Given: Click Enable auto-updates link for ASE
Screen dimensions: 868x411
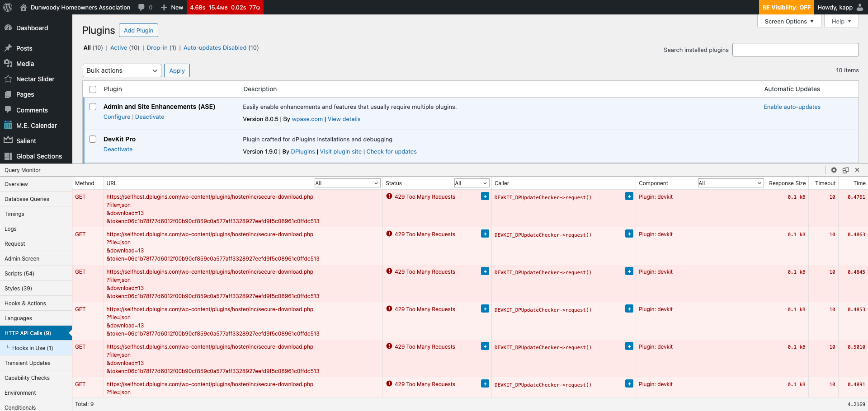Looking at the screenshot, I should [x=792, y=107].
